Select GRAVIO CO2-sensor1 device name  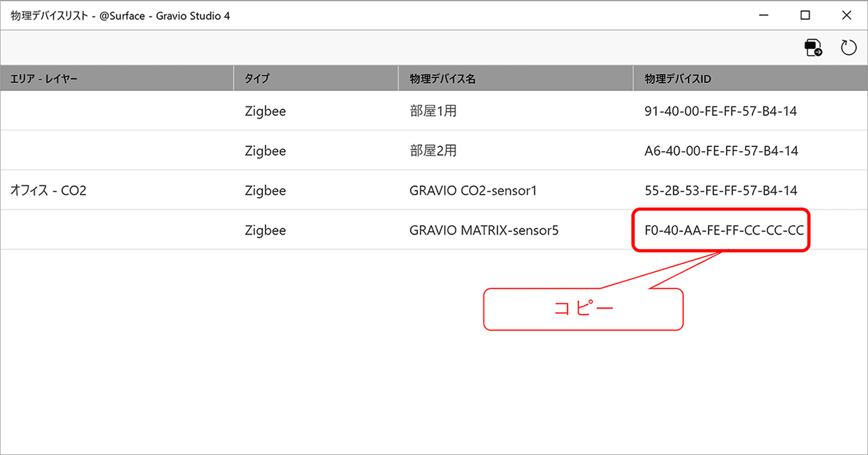[x=473, y=190]
